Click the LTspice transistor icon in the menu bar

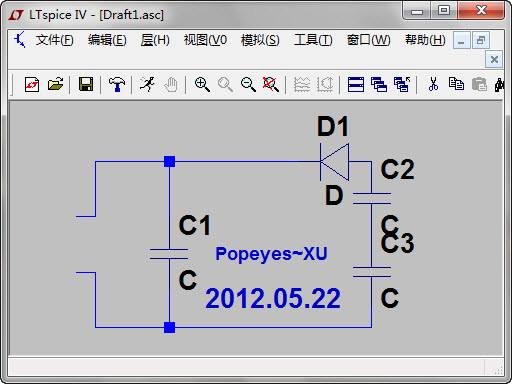[20, 40]
